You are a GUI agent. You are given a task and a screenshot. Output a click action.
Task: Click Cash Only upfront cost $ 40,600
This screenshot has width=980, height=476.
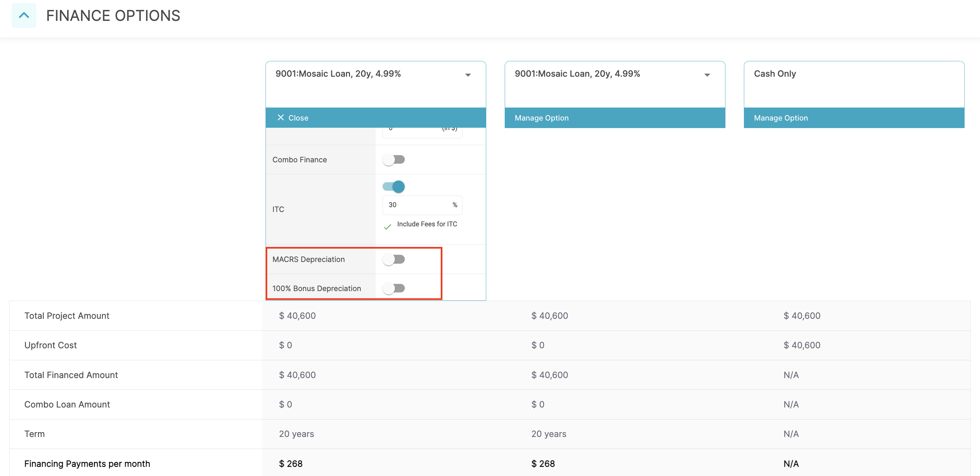[x=802, y=346]
